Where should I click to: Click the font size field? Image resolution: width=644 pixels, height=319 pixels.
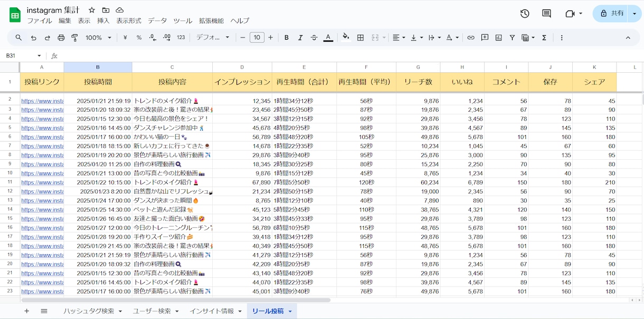[x=257, y=37]
